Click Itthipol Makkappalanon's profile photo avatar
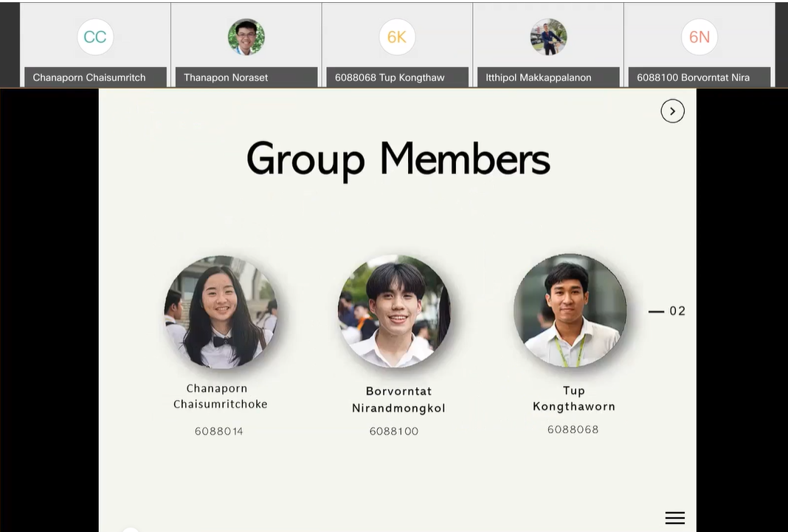This screenshot has width=788, height=532. (x=548, y=37)
